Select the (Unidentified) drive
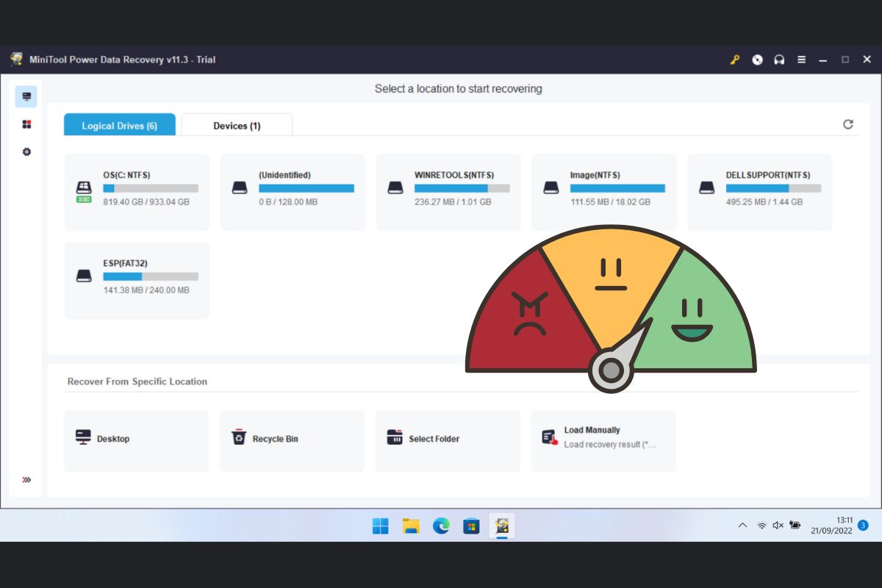882x588 pixels. 293,192
